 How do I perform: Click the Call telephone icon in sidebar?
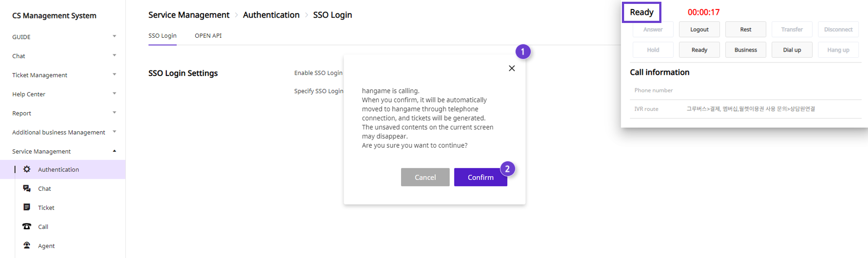pos(27,226)
